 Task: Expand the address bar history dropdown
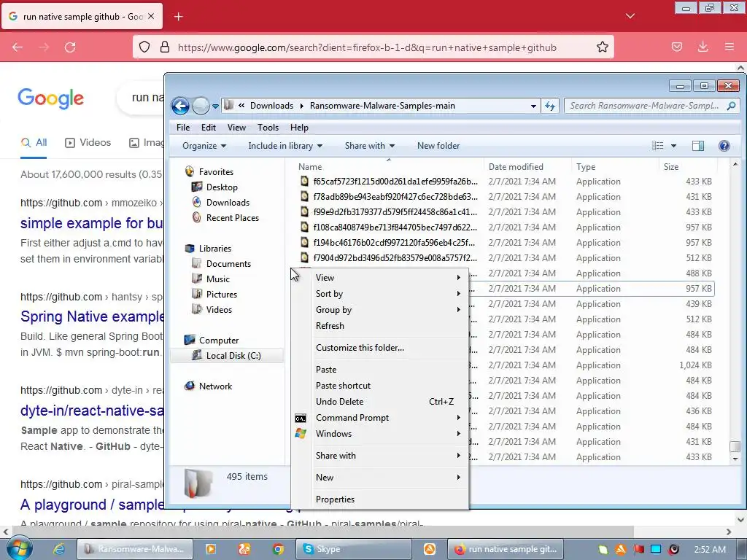coord(533,106)
